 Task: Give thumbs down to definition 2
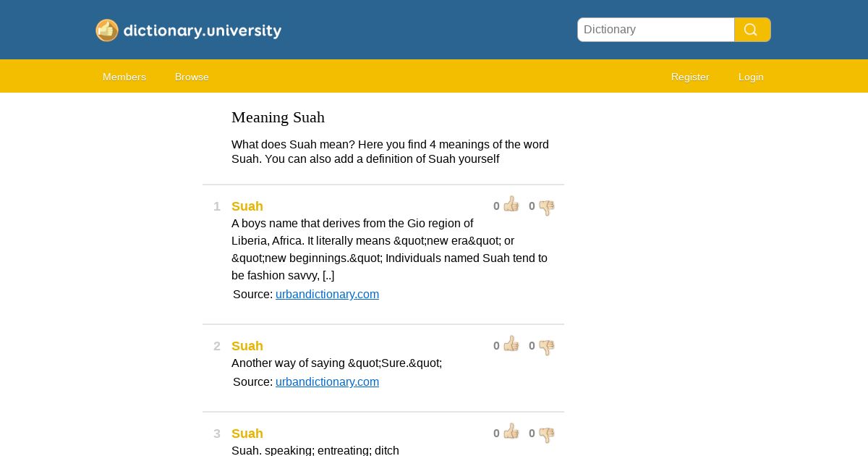click(x=547, y=347)
